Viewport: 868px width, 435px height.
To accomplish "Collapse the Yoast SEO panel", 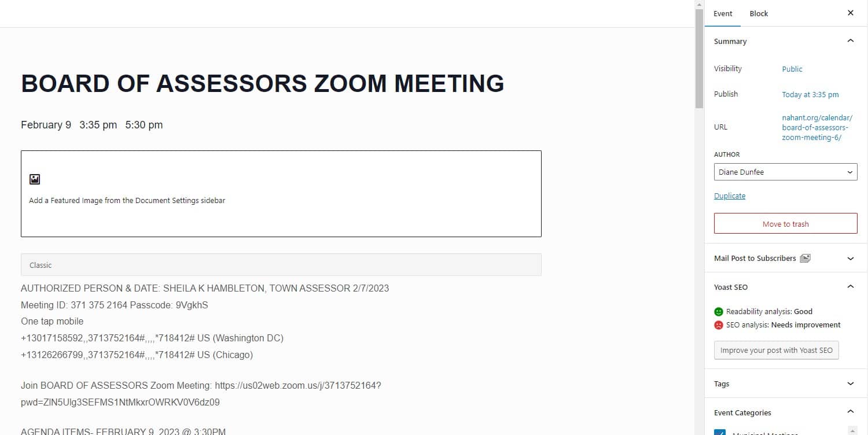I will pyautogui.click(x=850, y=287).
